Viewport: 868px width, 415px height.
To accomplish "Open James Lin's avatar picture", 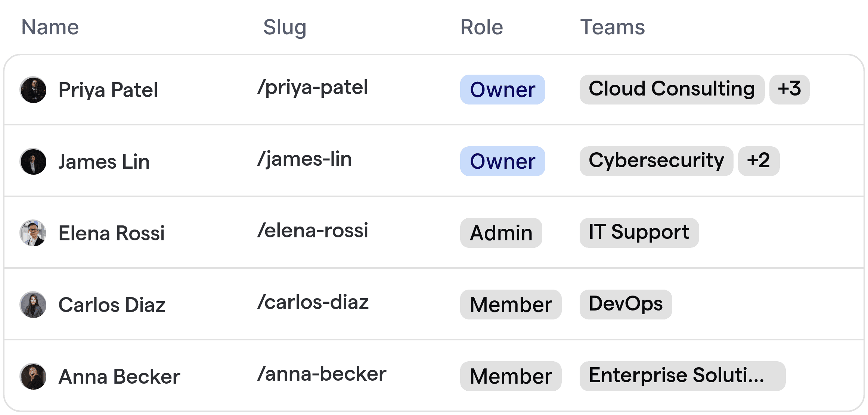I will point(33,161).
